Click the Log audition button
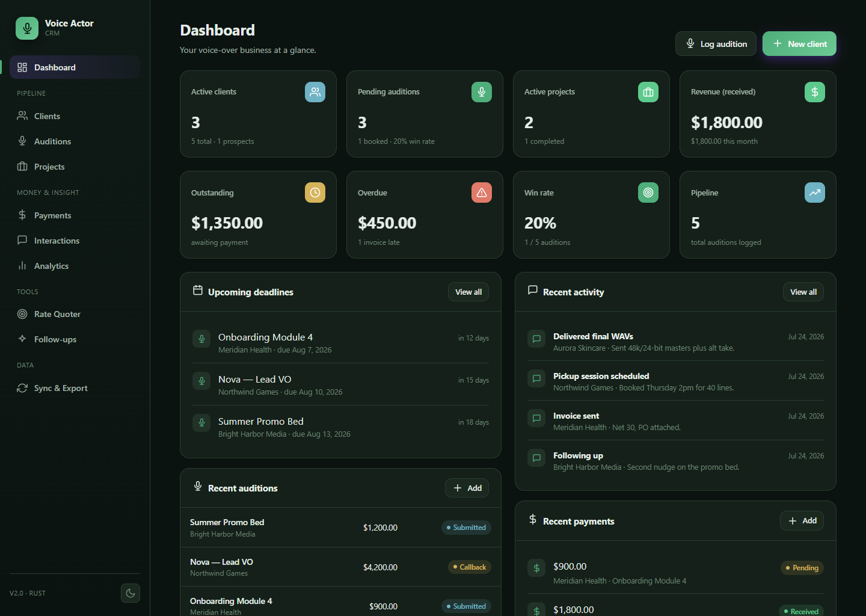Screen dimensions: 866x616 [716, 44]
